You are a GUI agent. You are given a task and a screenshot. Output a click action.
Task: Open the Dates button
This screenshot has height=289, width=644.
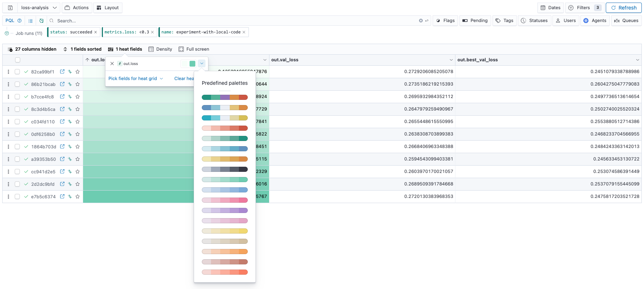[x=550, y=8]
